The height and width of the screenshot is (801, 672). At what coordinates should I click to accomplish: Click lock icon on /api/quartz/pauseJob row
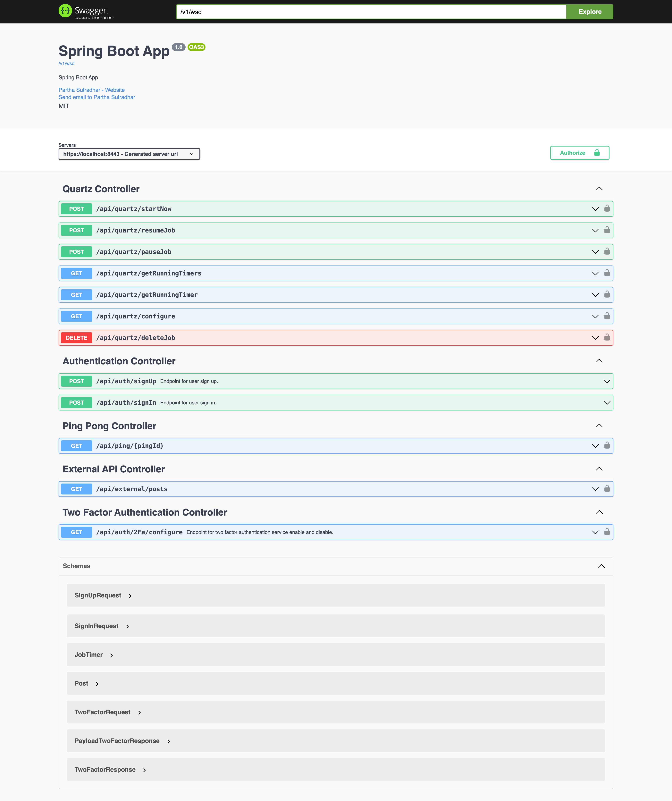click(x=607, y=251)
